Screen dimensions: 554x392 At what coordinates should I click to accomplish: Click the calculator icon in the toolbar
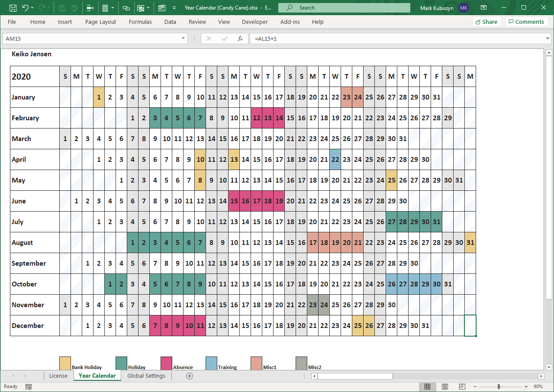click(104, 8)
